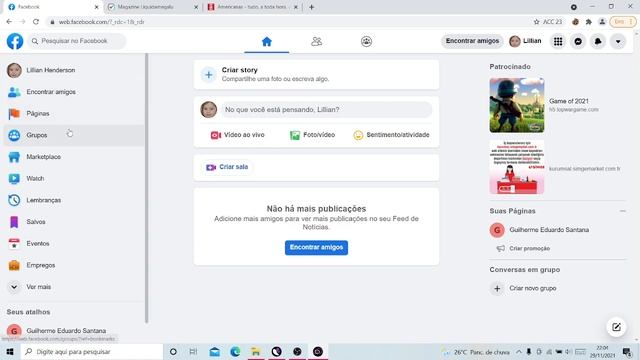The height and width of the screenshot is (360, 640).
Task: Open the Groups tab icon in top bar
Action: tap(366, 42)
